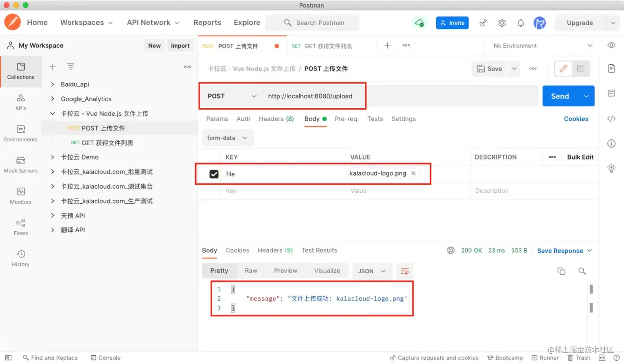This screenshot has width=624, height=364.
Task: Open History in the sidebar
Action: (21, 258)
